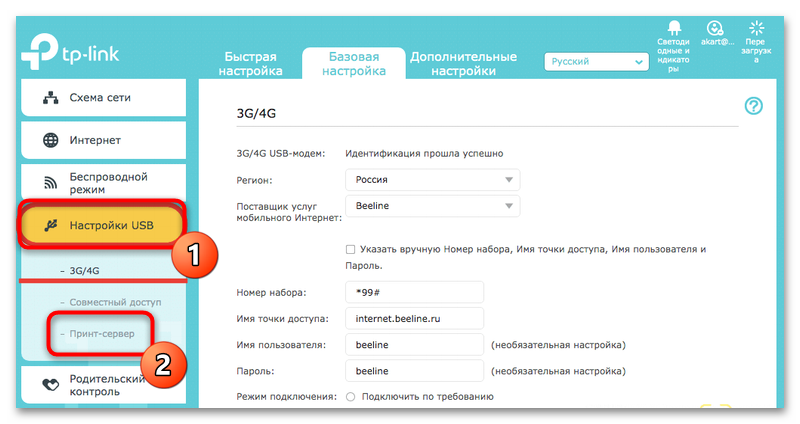
Task: Switch to the Базовая настройка tab
Action: 354,64
